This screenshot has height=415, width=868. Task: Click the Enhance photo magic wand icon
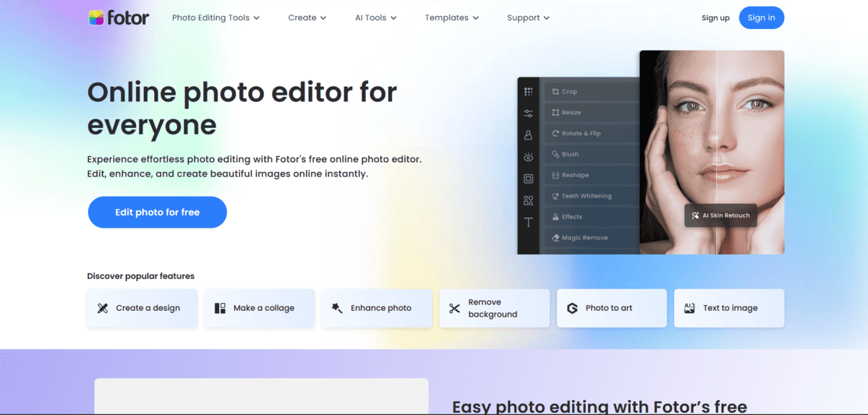coord(337,308)
